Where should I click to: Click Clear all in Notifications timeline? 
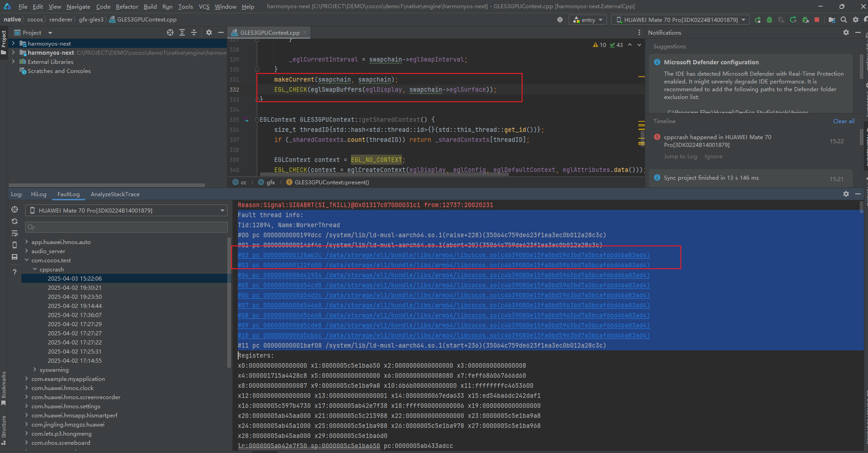tap(843, 121)
